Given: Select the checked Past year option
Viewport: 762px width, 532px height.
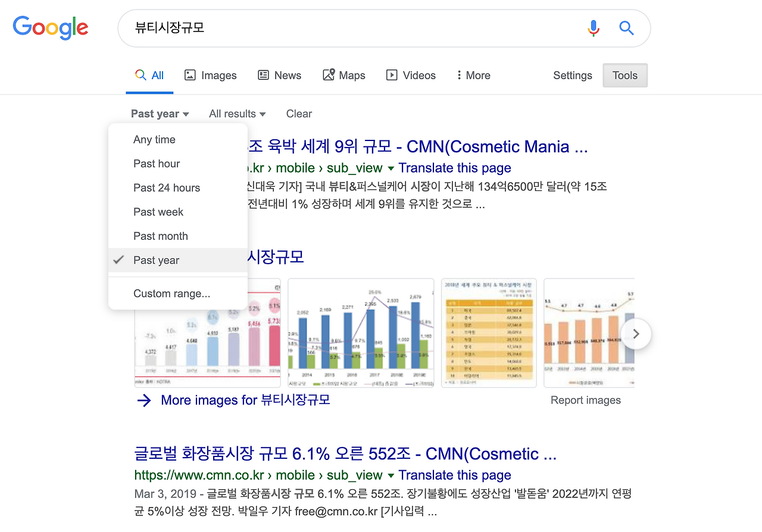Looking at the screenshot, I should [x=178, y=260].
